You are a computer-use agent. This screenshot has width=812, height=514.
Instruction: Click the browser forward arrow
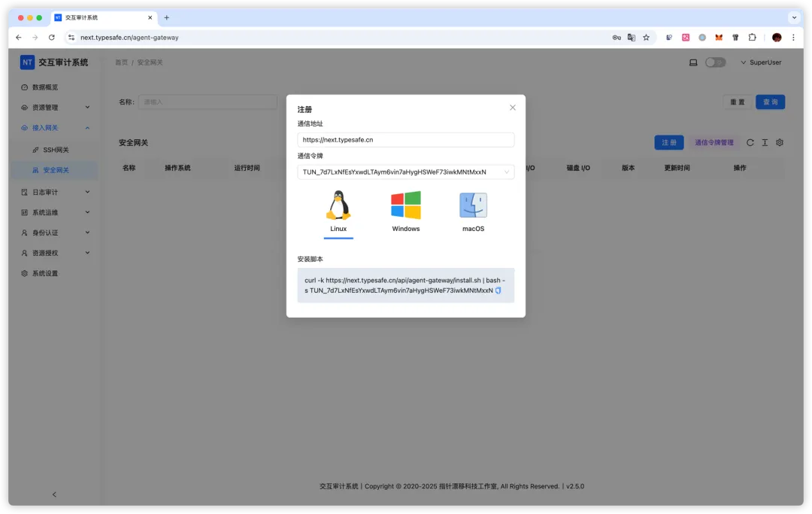pyautogui.click(x=35, y=38)
